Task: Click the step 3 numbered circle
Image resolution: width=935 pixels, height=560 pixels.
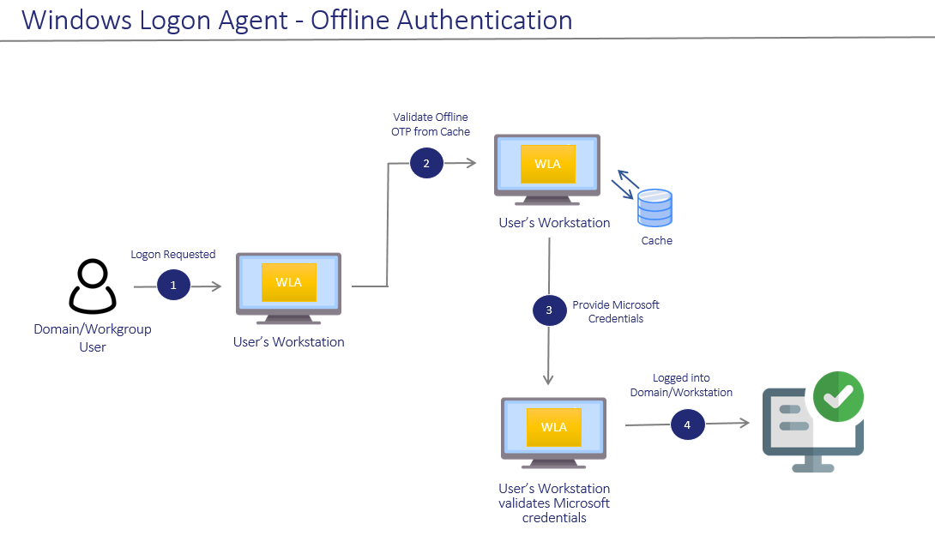Action: tap(550, 310)
